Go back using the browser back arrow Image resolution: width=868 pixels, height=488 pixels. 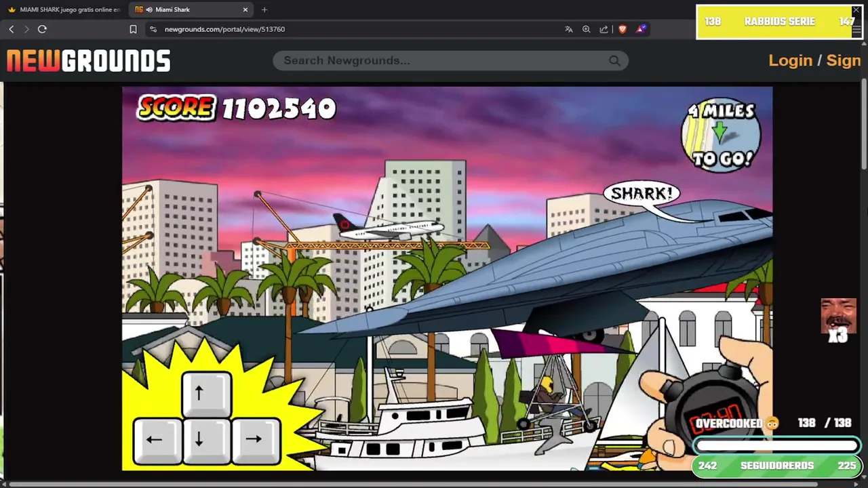(x=12, y=29)
